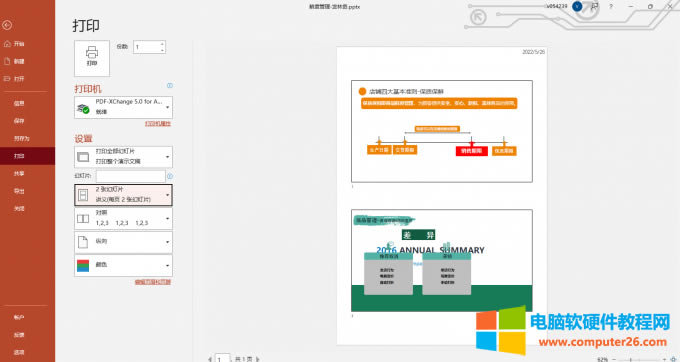This screenshot has height=362, width=680.
Task: Select Save As (另存为) in sidebar
Action: tap(21, 138)
